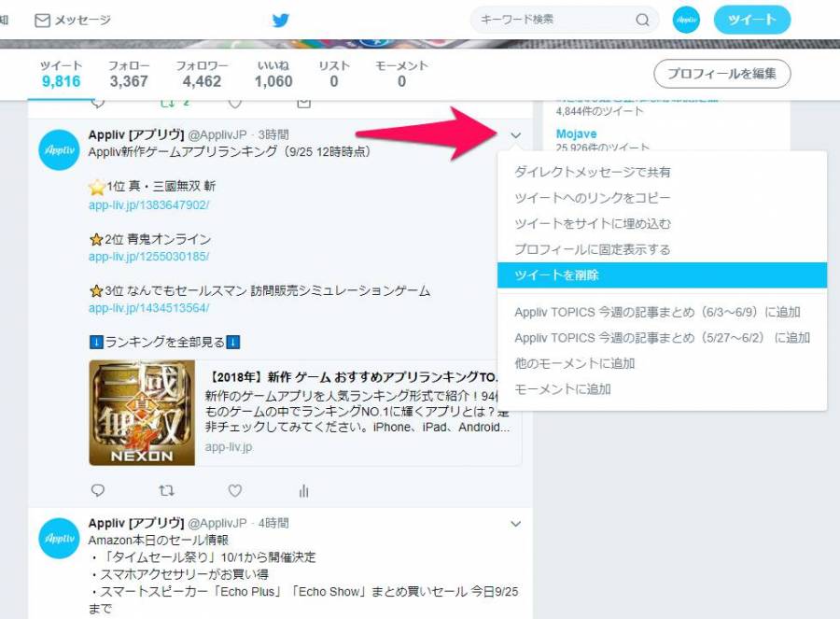Open the 三國無双 NEXON card thumbnail
This screenshot has width=840, height=619.
pyautogui.click(x=142, y=413)
